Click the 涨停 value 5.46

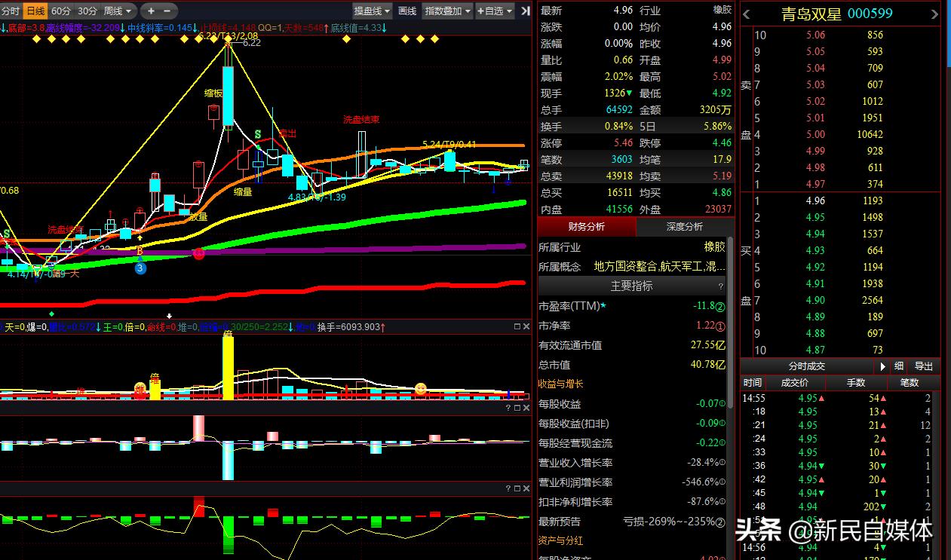[623, 142]
